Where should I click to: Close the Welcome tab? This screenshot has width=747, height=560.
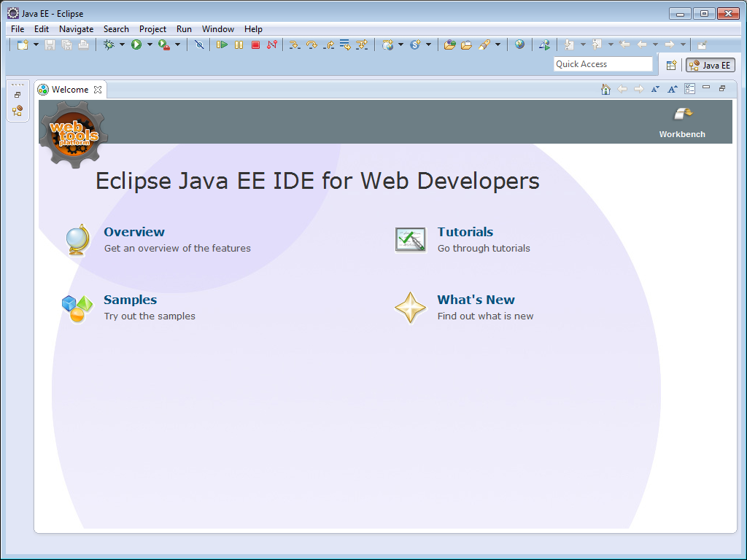pos(98,90)
